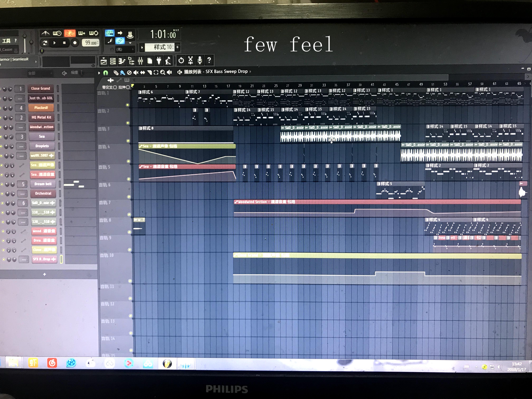This screenshot has width=532, height=399.
Task: Click the blue typing keyboard to piano icon
Action: click(x=110, y=33)
